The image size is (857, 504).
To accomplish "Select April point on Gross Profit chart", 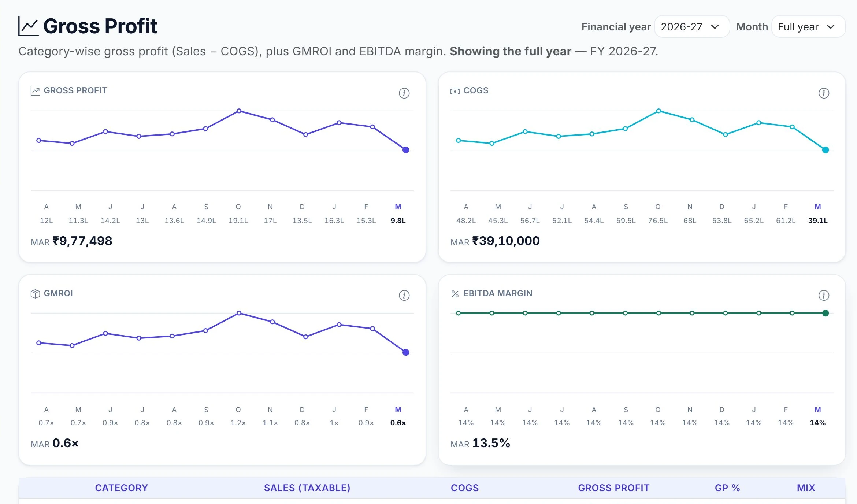I will click(39, 140).
